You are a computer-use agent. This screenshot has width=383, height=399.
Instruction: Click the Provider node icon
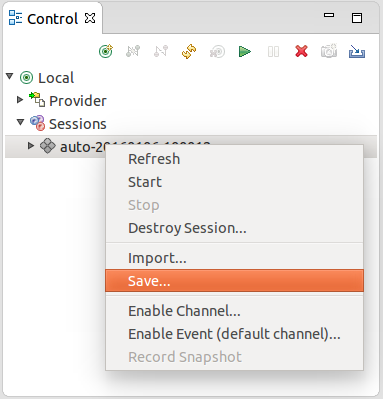click(37, 100)
